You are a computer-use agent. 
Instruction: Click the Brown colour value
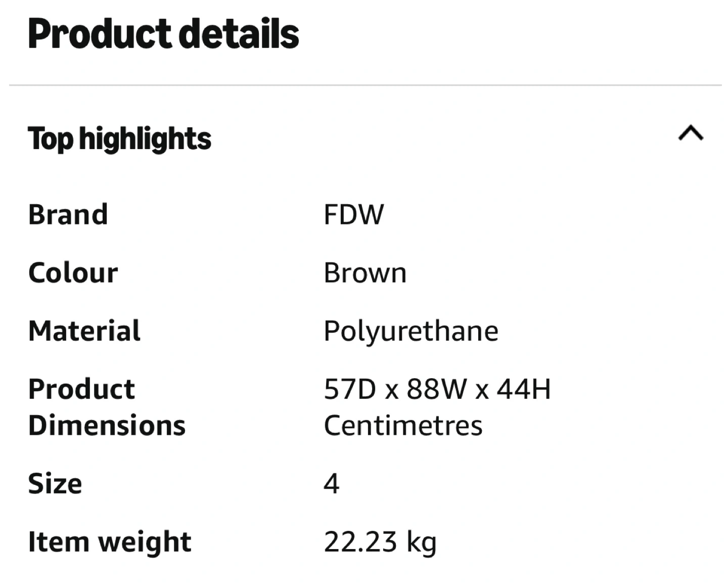click(x=365, y=273)
